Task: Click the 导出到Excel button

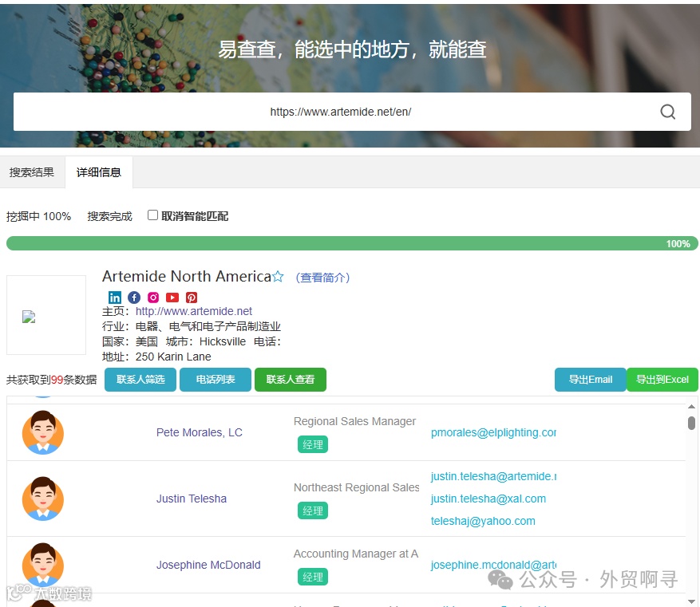Action: pyautogui.click(x=662, y=380)
